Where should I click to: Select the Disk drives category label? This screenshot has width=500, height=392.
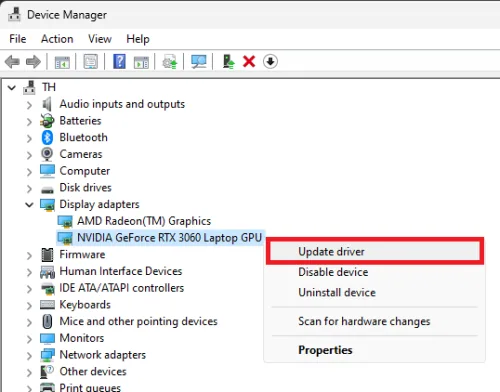tap(85, 188)
